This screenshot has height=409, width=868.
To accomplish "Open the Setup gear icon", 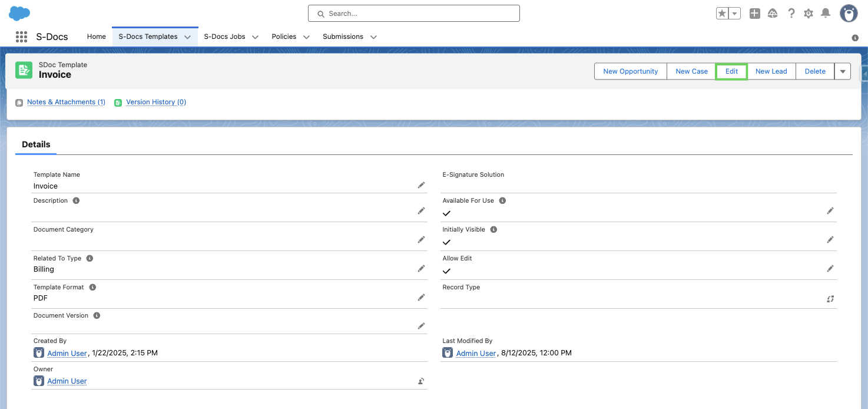I will click(x=809, y=13).
